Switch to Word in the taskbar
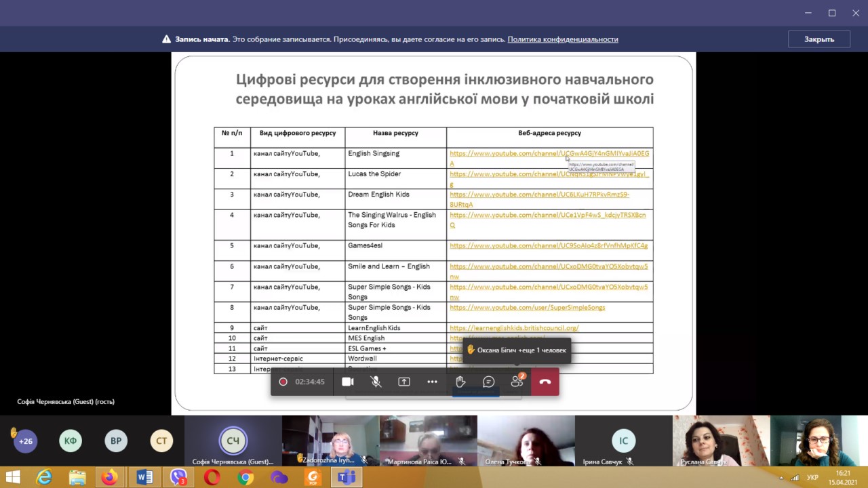Screen dimensions: 868x488 pos(144,478)
